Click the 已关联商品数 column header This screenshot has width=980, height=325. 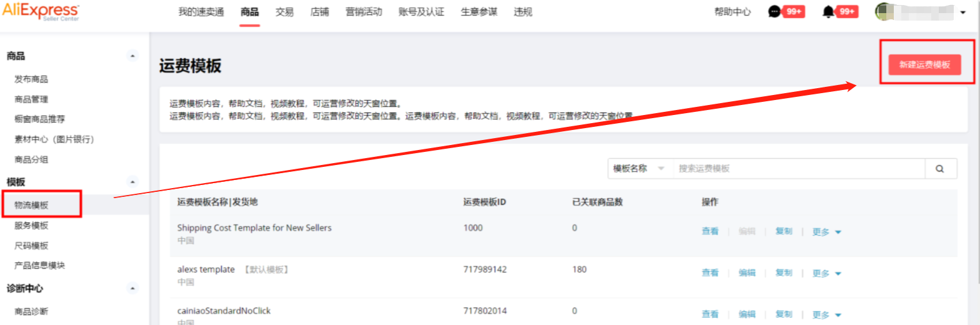click(x=597, y=202)
